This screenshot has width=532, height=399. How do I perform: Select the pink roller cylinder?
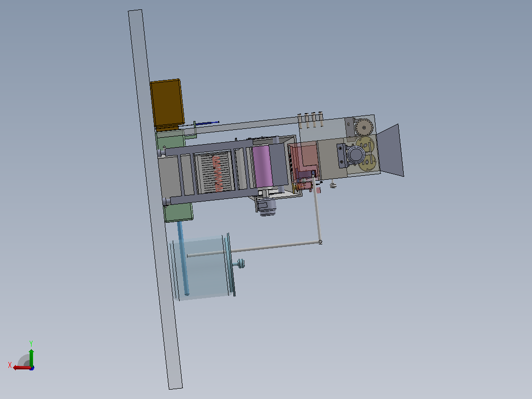pos(262,166)
